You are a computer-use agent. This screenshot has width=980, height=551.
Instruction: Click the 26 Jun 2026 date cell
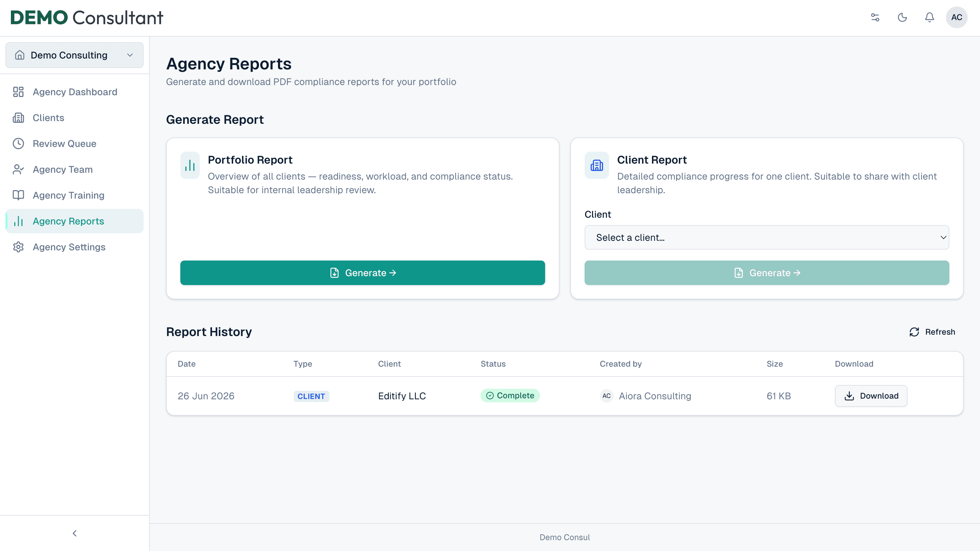click(206, 396)
